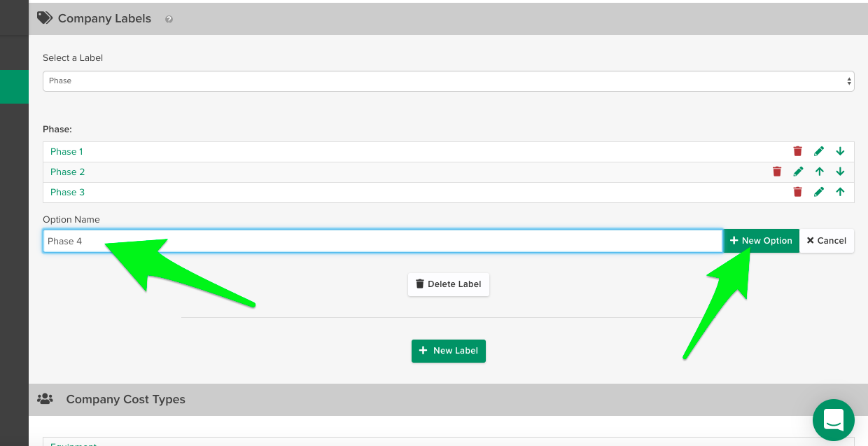The width and height of the screenshot is (868, 446).
Task: Move Phase 2 down in list
Action: [x=840, y=172]
